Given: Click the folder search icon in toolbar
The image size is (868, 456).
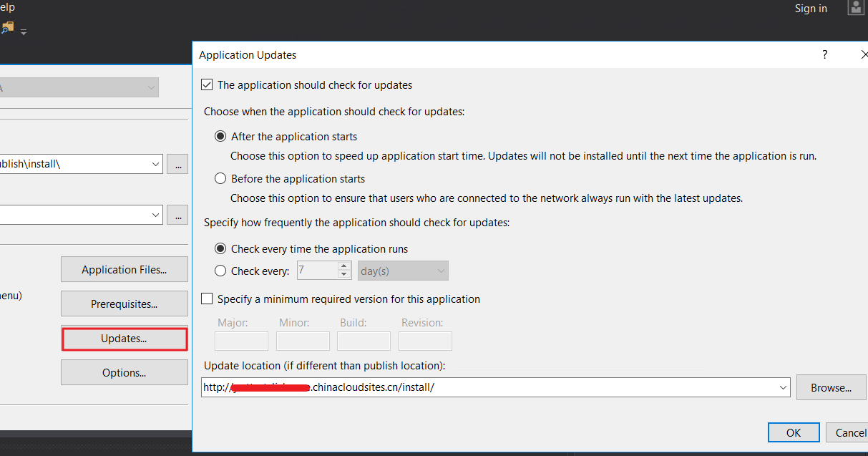Looking at the screenshot, I should coord(7,28).
